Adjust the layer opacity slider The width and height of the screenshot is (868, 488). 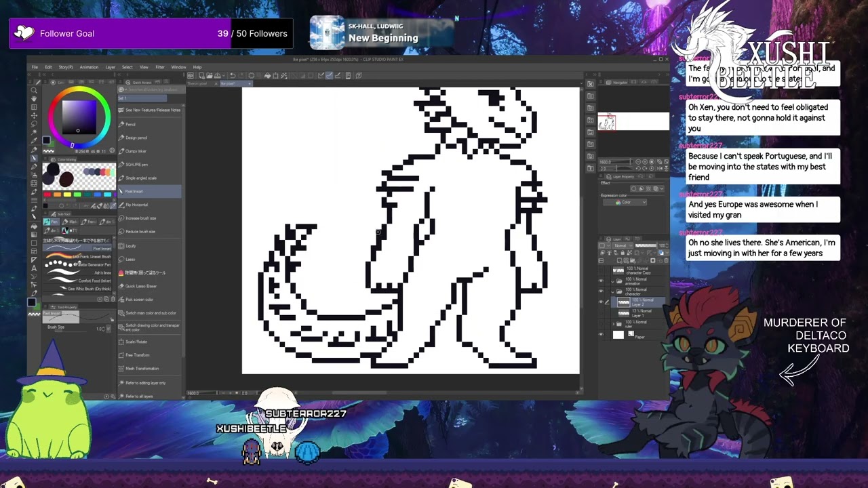click(x=646, y=245)
